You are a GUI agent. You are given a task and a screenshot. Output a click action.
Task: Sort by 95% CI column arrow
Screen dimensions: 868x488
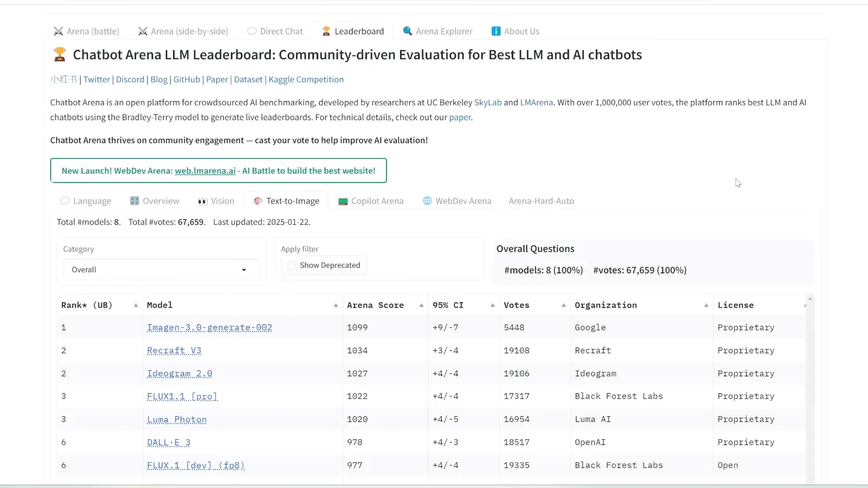point(492,305)
